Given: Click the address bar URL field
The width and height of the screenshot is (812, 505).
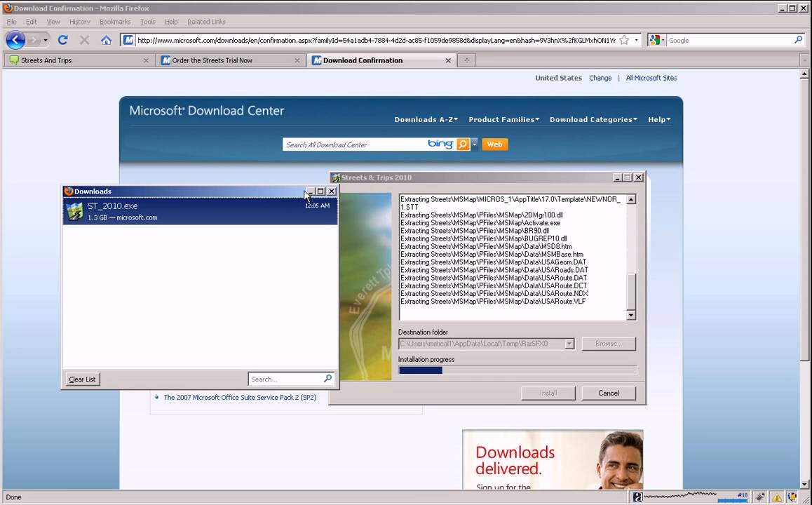Looking at the screenshot, I should coord(376,40).
